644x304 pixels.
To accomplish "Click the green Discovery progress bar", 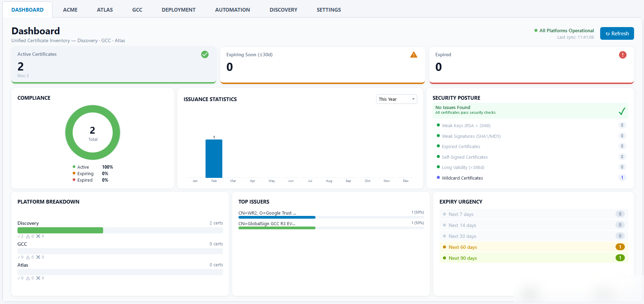I will click(60, 230).
